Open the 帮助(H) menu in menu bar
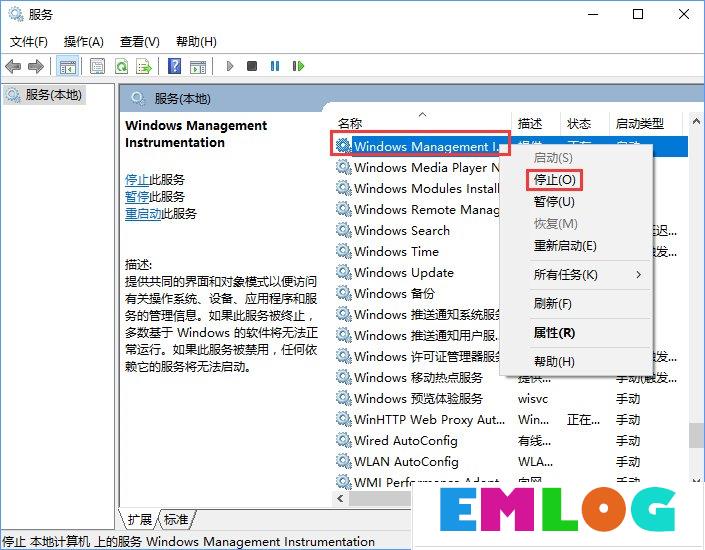The width and height of the screenshot is (705, 550). coord(196,42)
